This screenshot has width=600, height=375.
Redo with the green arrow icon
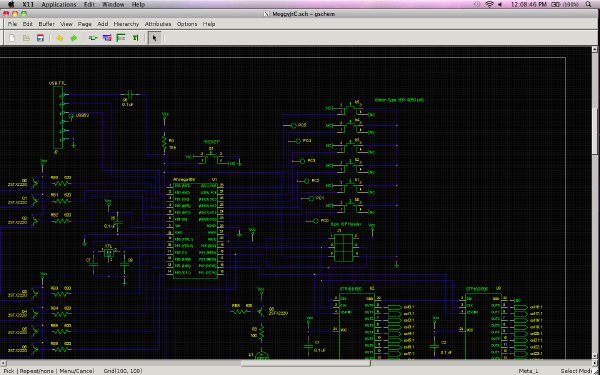(x=73, y=38)
